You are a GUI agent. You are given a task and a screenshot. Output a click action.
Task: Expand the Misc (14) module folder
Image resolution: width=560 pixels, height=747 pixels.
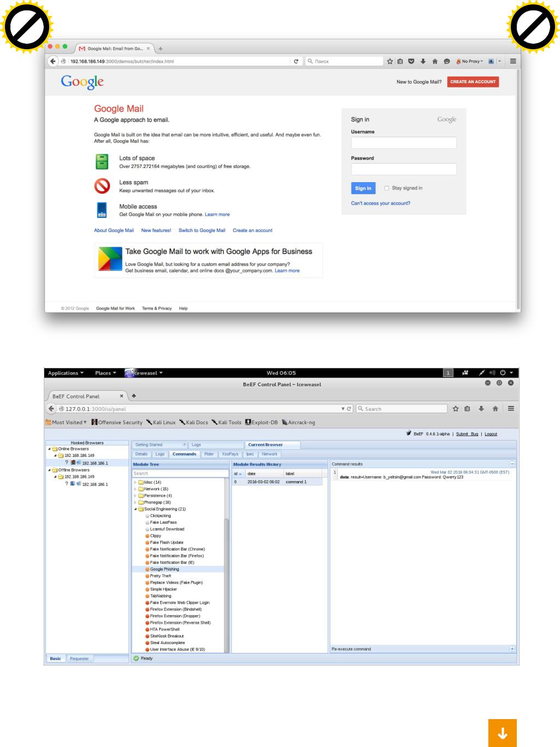[x=135, y=482]
